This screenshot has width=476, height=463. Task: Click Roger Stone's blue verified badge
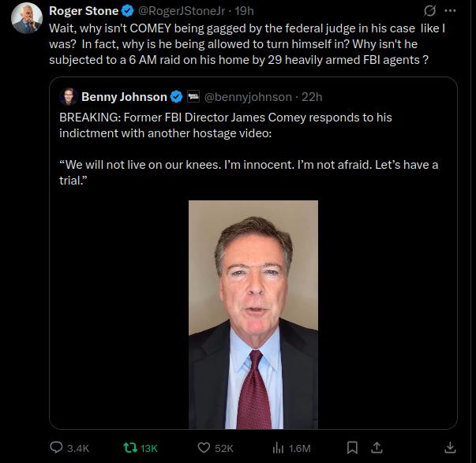[x=127, y=11]
